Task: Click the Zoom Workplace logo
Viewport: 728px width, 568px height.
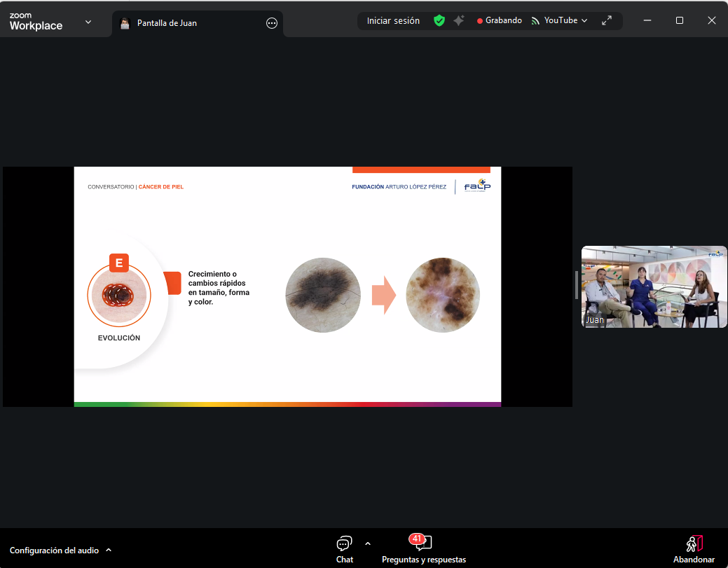Action: [x=36, y=22]
